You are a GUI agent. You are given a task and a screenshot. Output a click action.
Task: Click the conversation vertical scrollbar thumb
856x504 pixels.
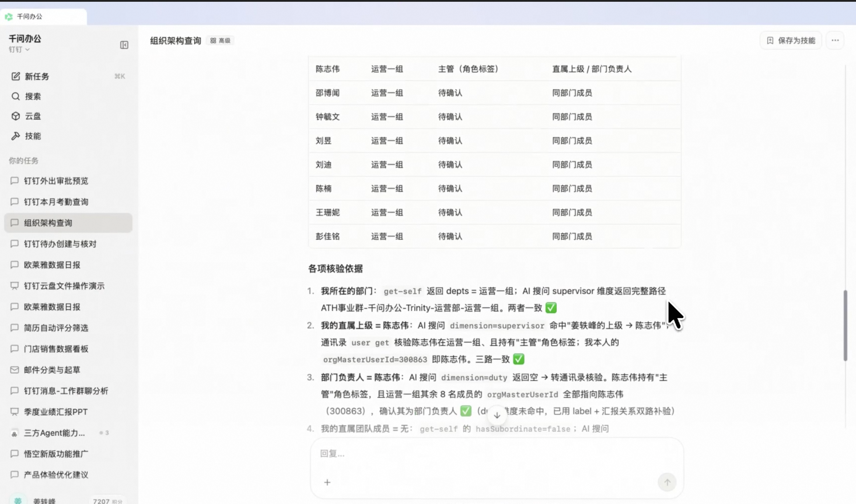pos(845,325)
